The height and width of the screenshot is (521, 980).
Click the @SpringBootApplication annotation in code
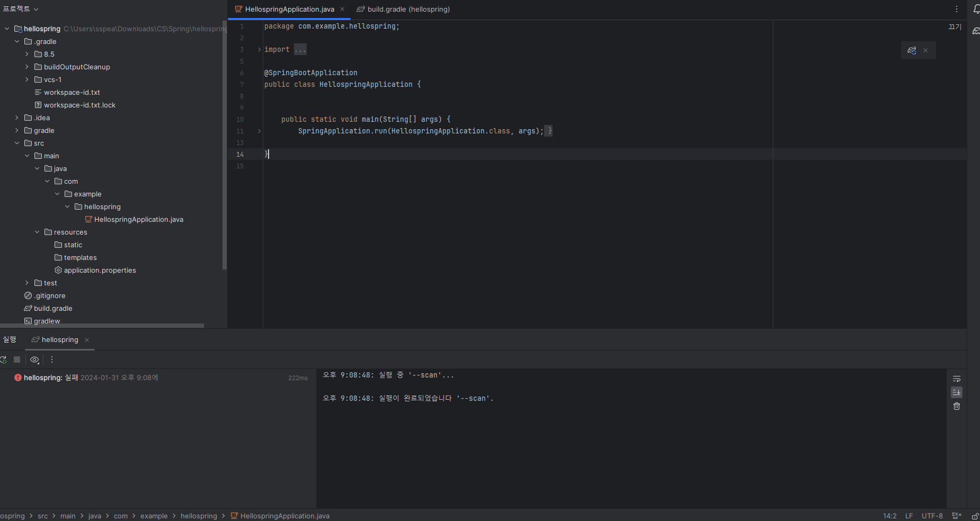tap(311, 73)
